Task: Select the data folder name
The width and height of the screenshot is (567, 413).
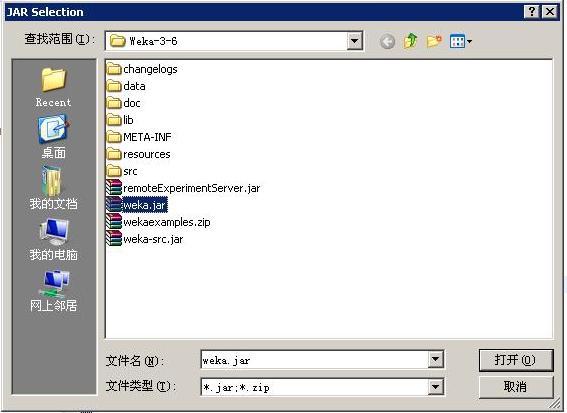Action: pos(135,86)
